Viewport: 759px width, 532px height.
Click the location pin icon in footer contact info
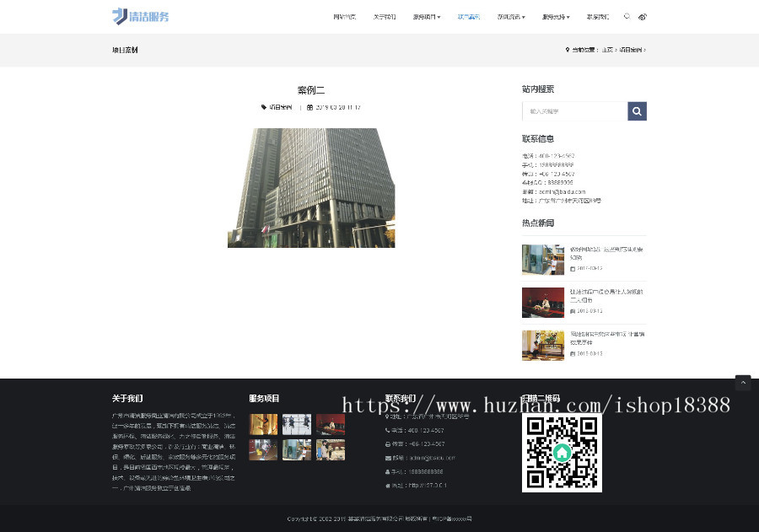click(387, 416)
